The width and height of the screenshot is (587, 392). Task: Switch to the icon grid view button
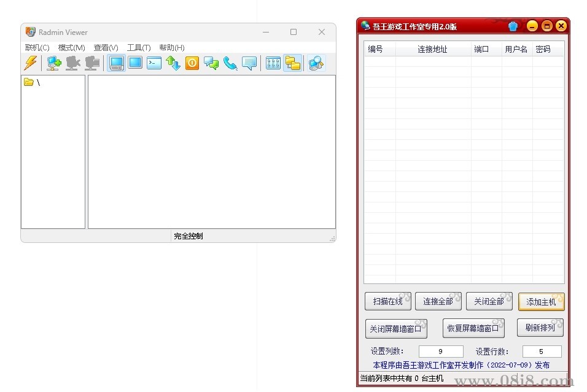click(273, 63)
